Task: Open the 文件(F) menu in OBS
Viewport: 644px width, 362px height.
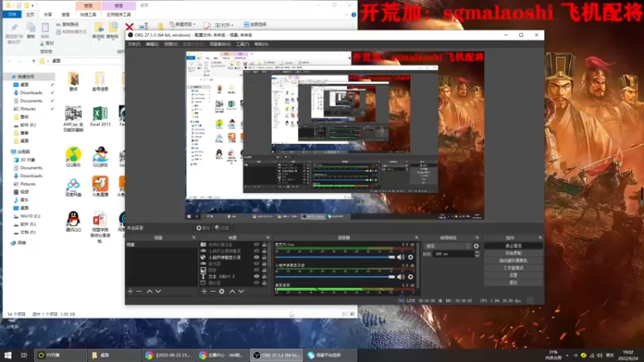Action: [x=134, y=44]
